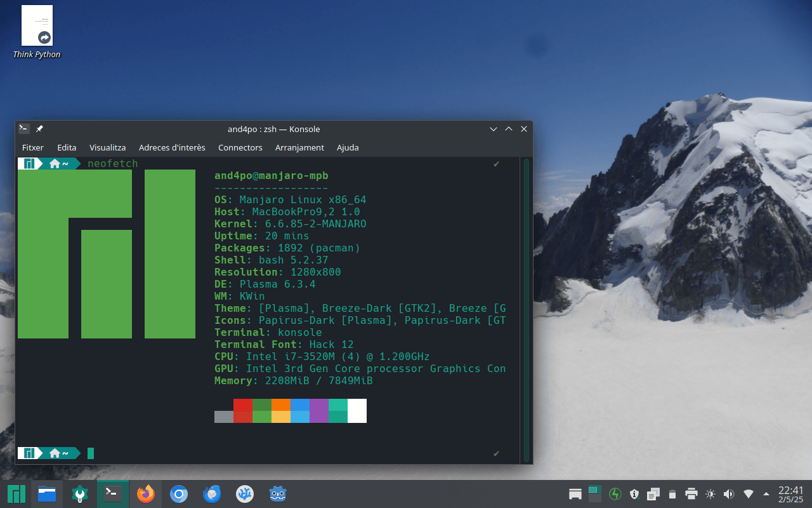Click the neofetch command text
The height and width of the screenshot is (508, 812).
(113, 164)
